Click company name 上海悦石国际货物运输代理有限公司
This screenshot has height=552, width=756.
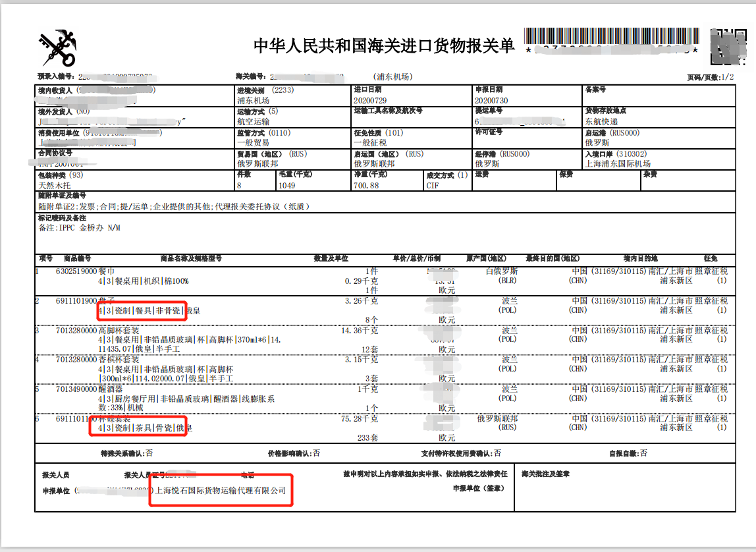point(221,490)
